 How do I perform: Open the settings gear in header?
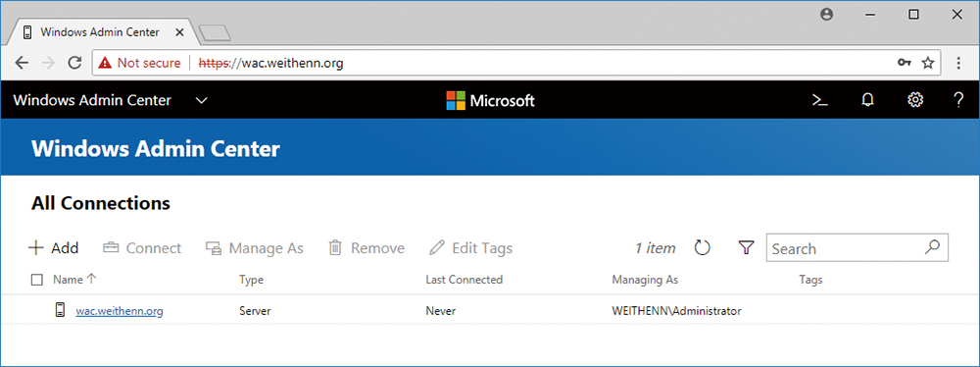(x=915, y=100)
